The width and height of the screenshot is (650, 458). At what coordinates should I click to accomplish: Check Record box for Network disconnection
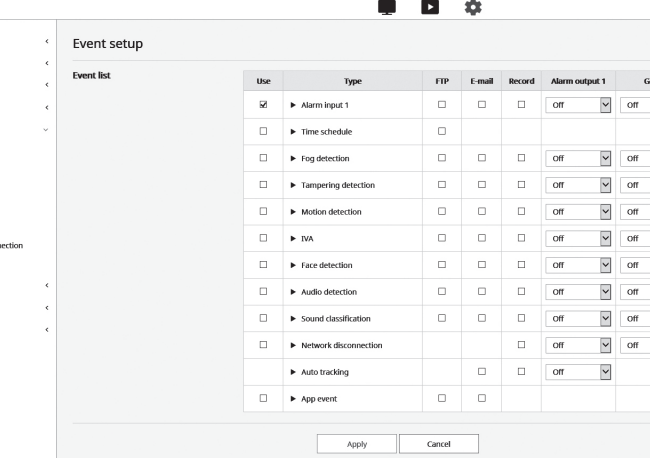pos(521,345)
